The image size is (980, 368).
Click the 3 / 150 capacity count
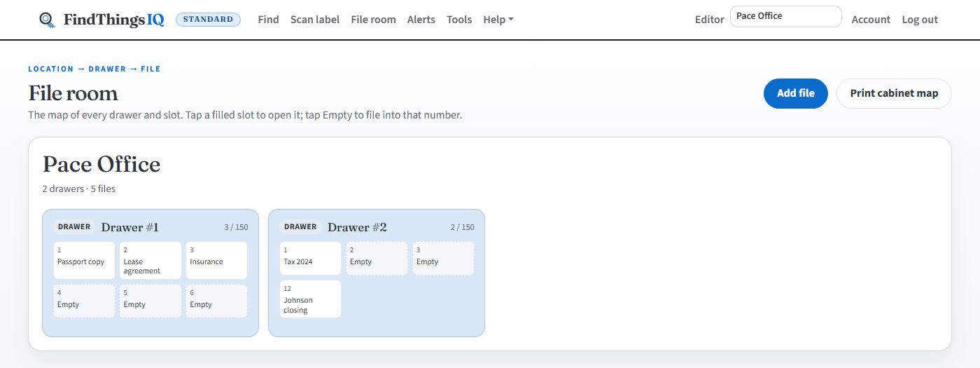tap(236, 227)
